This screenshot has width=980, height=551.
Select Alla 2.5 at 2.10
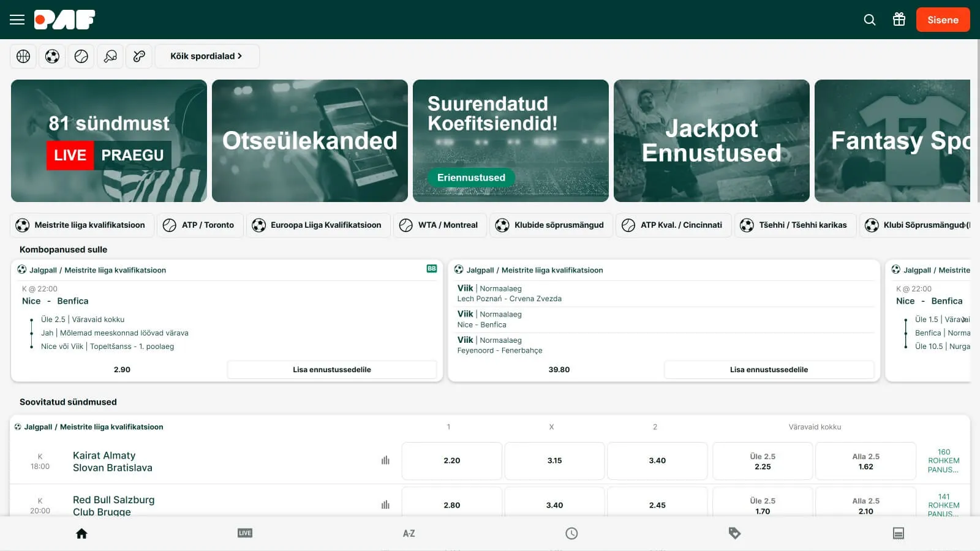point(865,503)
